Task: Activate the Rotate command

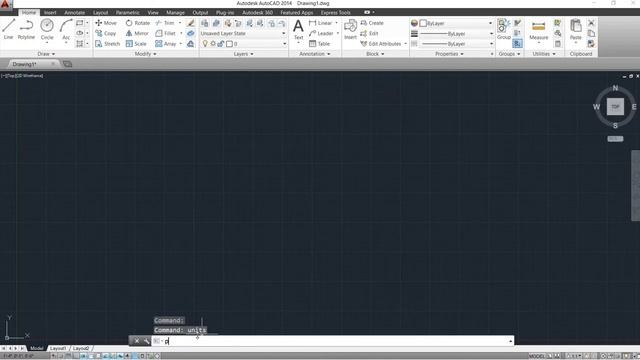Action: [x=138, y=23]
